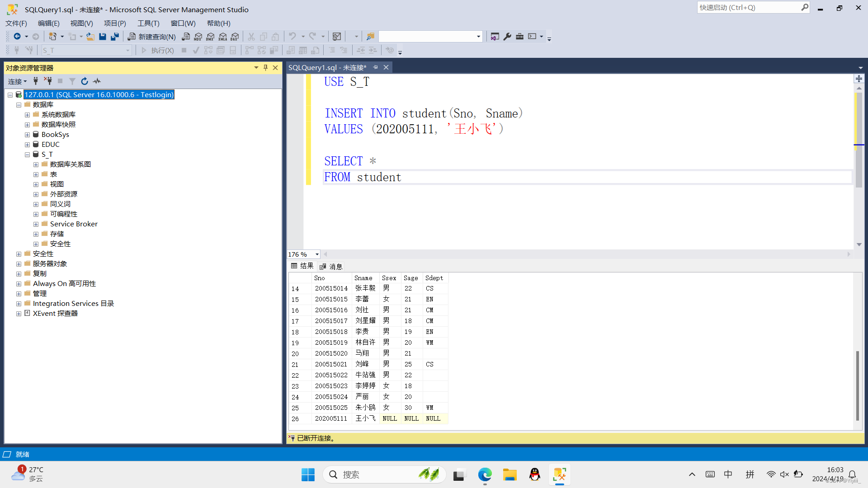Screen dimensions: 868x488
Task: Pin the 对象资源管理器 panel
Action: click(265, 68)
